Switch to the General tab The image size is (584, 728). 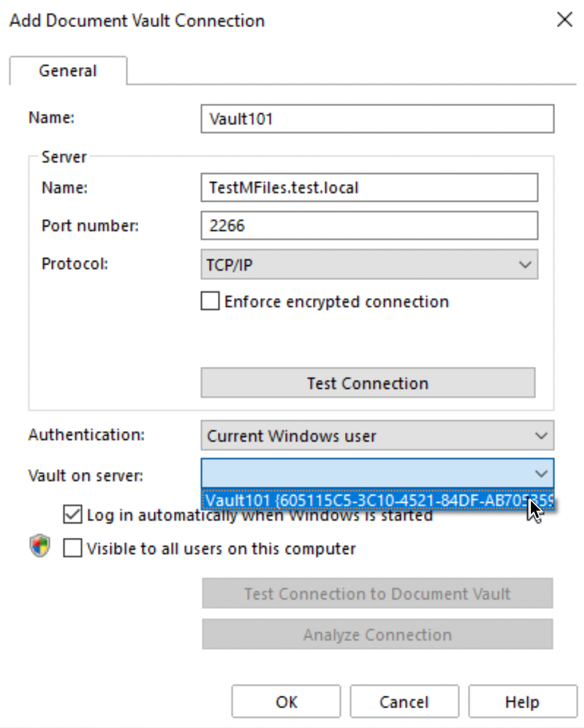(68, 70)
